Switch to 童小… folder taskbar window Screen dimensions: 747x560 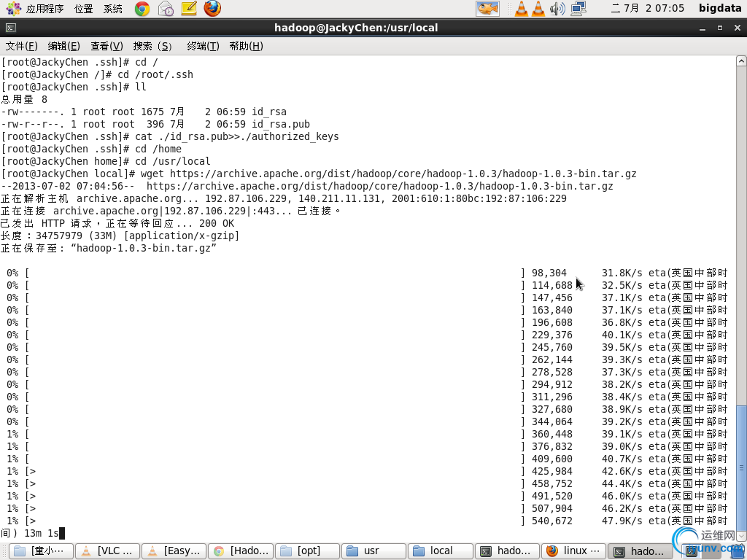[42, 551]
